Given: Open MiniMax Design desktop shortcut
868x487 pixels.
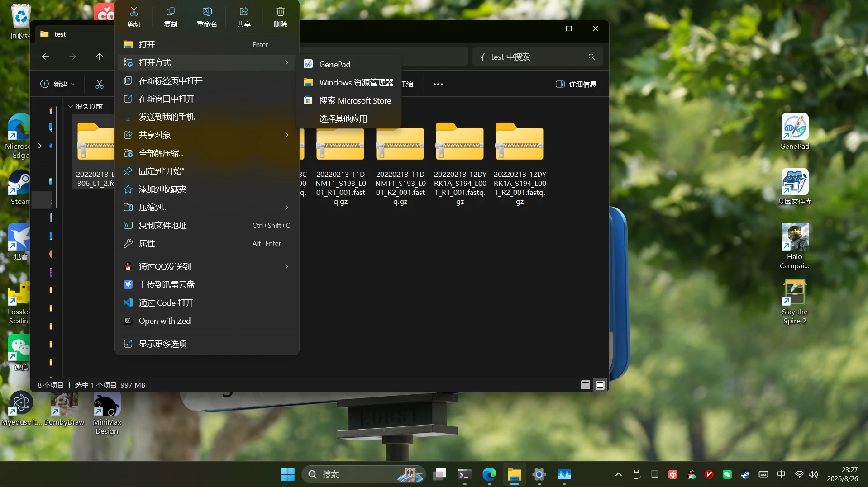Looking at the screenshot, I should pos(107,414).
